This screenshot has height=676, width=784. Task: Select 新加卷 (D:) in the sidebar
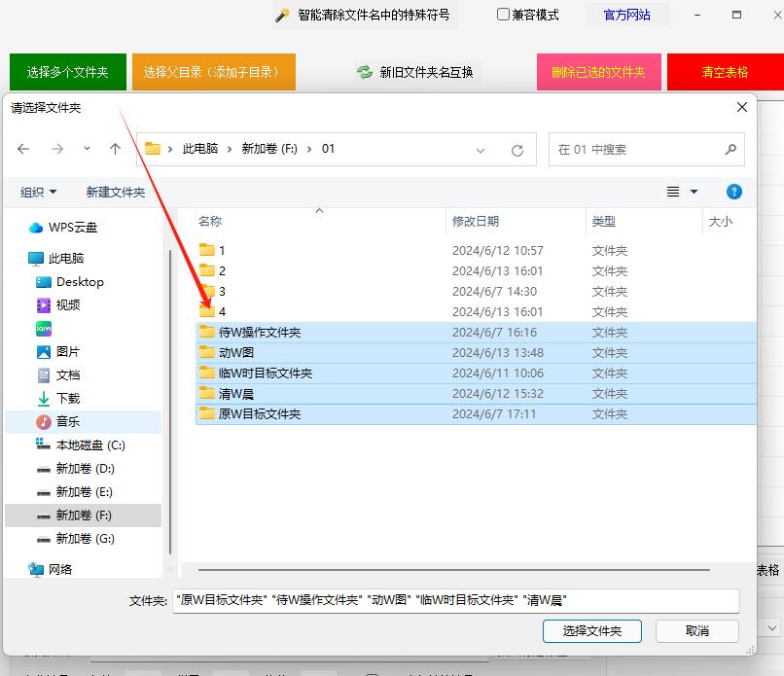click(x=85, y=469)
